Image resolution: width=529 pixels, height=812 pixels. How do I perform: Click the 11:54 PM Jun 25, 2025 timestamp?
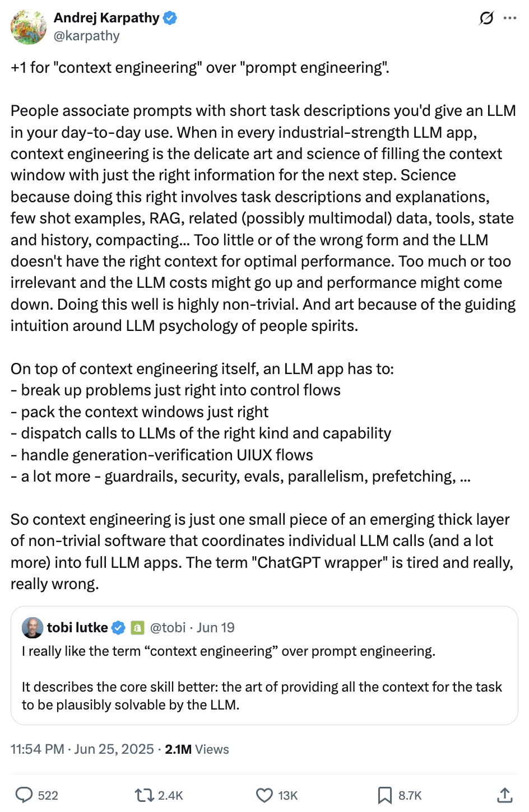[82, 749]
